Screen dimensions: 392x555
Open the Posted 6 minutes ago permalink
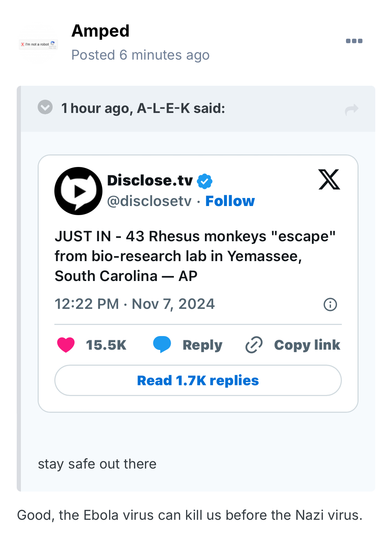140,55
